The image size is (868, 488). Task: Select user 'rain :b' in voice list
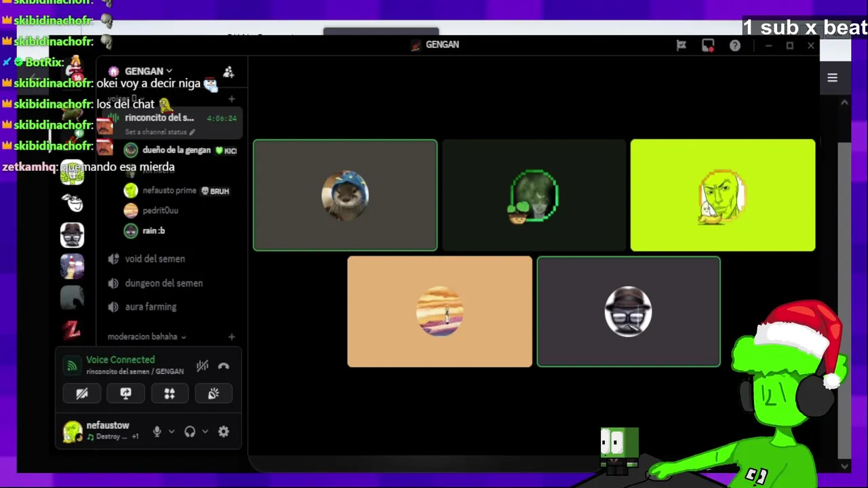pos(153,231)
